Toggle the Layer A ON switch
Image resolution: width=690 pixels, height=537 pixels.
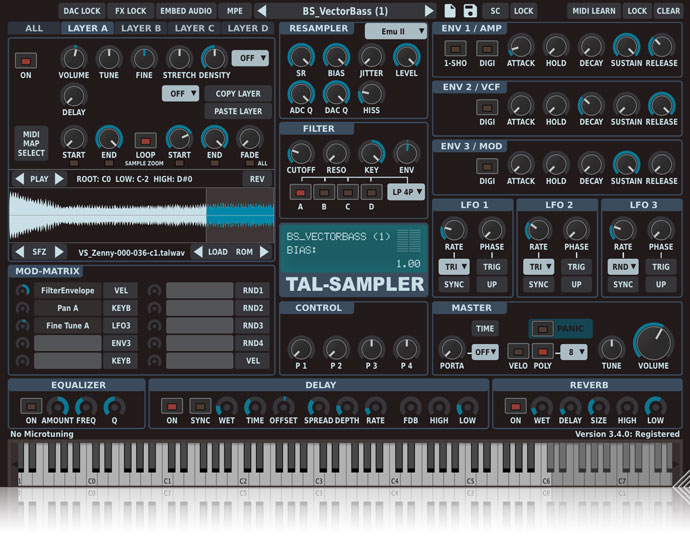click(x=26, y=60)
